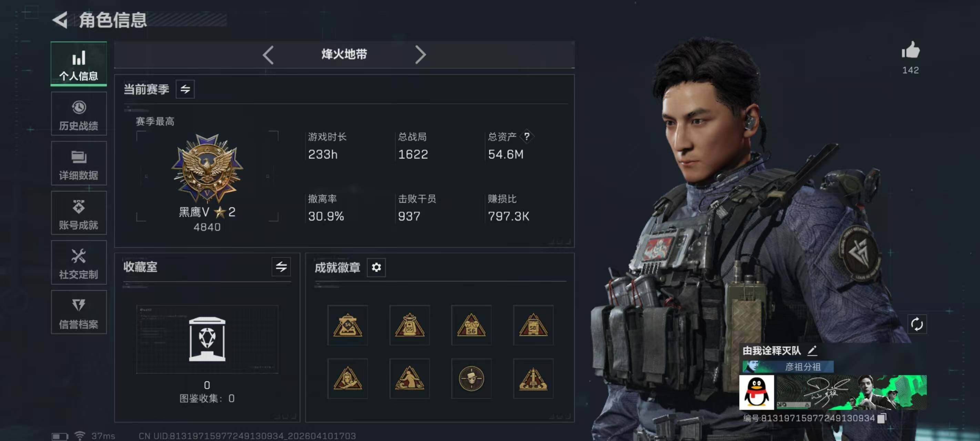Switch to the previous mode with the left chevron
This screenshot has width=980, height=441.
click(268, 55)
